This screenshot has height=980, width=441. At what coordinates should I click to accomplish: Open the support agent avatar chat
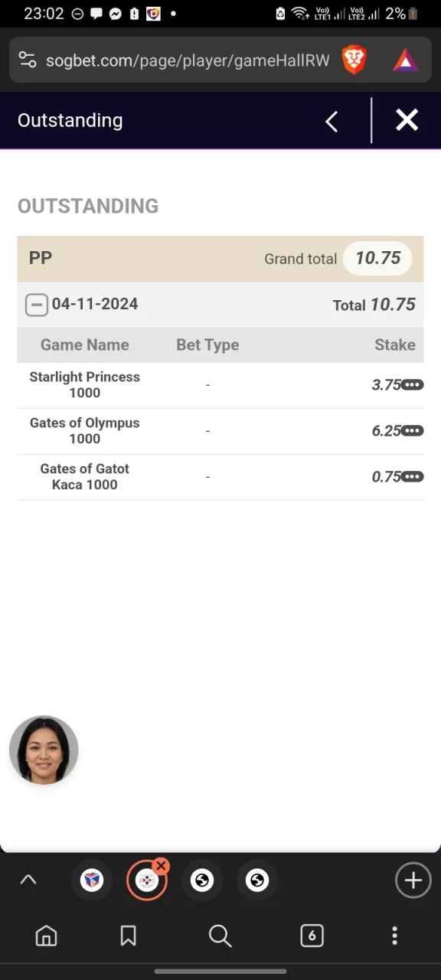[44, 750]
